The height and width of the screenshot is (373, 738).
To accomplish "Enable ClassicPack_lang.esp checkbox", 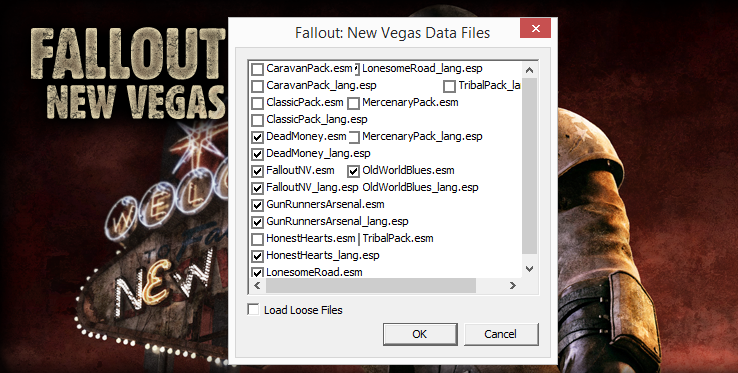I will pyautogui.click(x=257, y=120).
